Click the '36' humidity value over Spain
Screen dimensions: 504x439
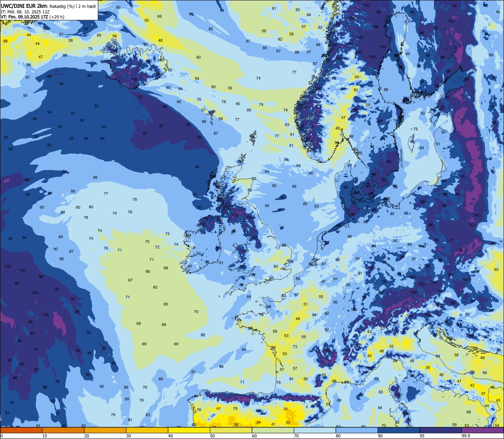click(x=236, y=424)
